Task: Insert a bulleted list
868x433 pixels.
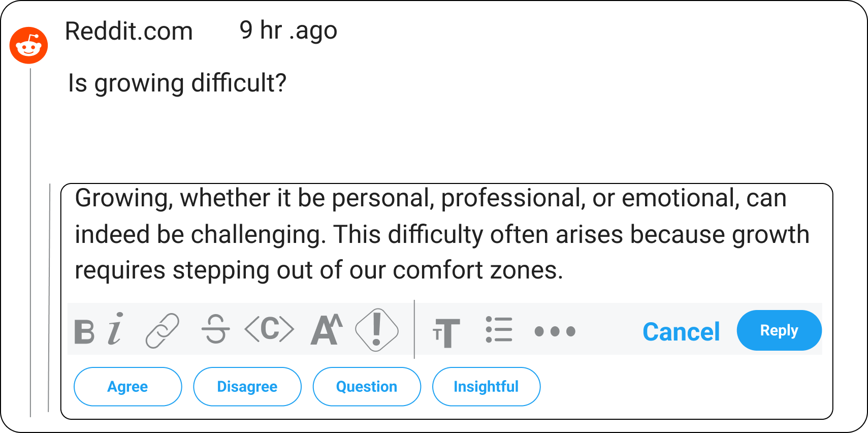Action: click(x=499, y=330)
